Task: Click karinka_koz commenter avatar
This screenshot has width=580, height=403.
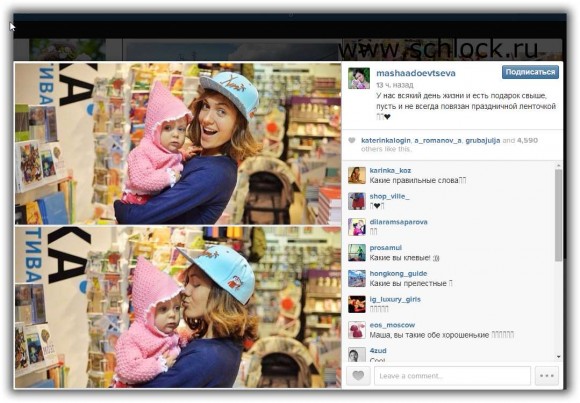Action: pos(357,175)
